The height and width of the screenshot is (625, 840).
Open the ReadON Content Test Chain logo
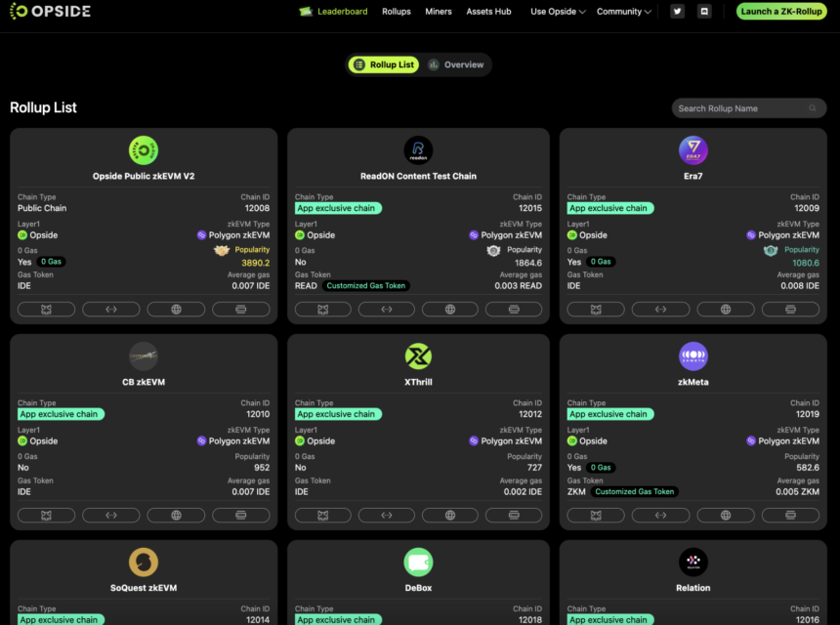point(418,150)
